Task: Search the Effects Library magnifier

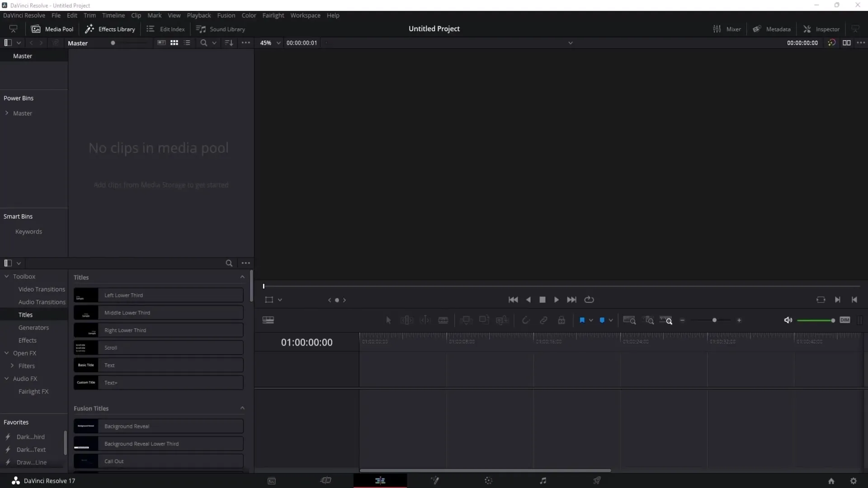Action: coord(229,263)
